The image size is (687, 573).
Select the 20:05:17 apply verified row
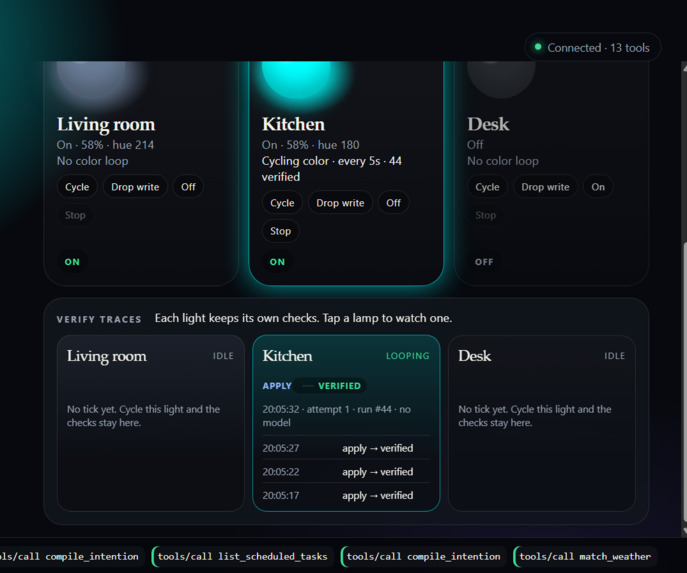tap(346, 495)
